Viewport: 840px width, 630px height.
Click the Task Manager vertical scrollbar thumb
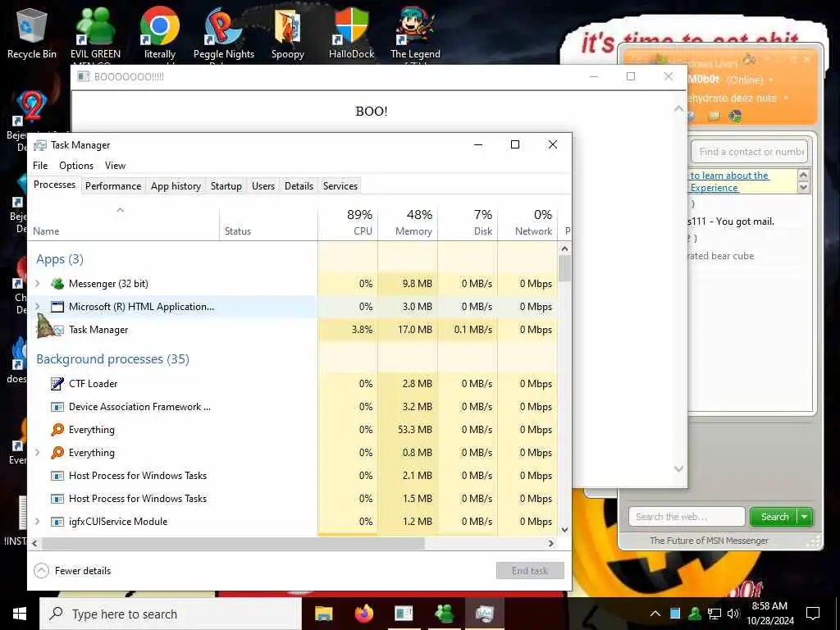click(564, 268)
